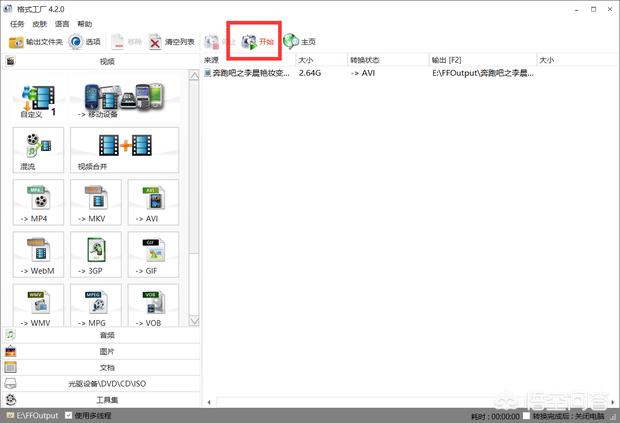Click the 输出 [F2] column header
Viewport: 620px width, 423px height.
(x=447, y=60)
